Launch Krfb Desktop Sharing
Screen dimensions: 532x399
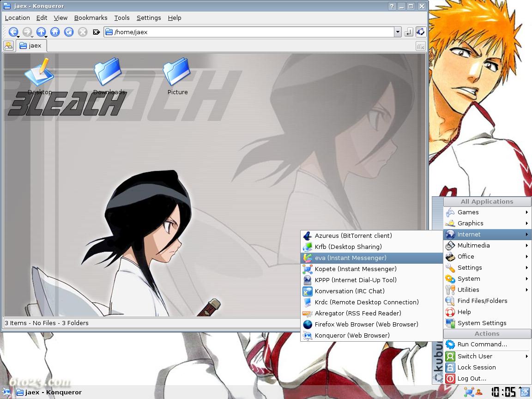click(371, 247)
